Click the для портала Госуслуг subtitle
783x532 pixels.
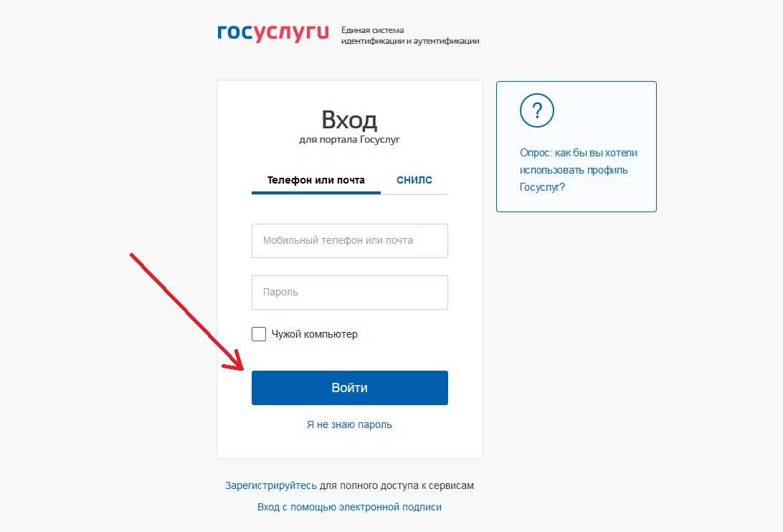click(350, 139)
